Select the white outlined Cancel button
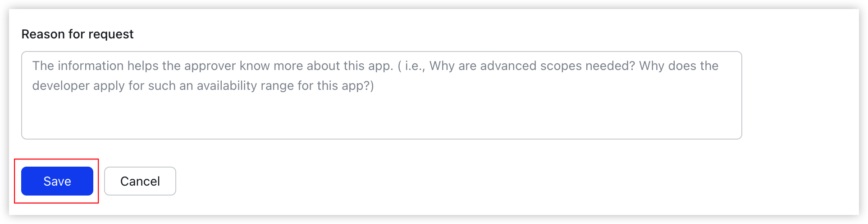 tap(140, 181)
